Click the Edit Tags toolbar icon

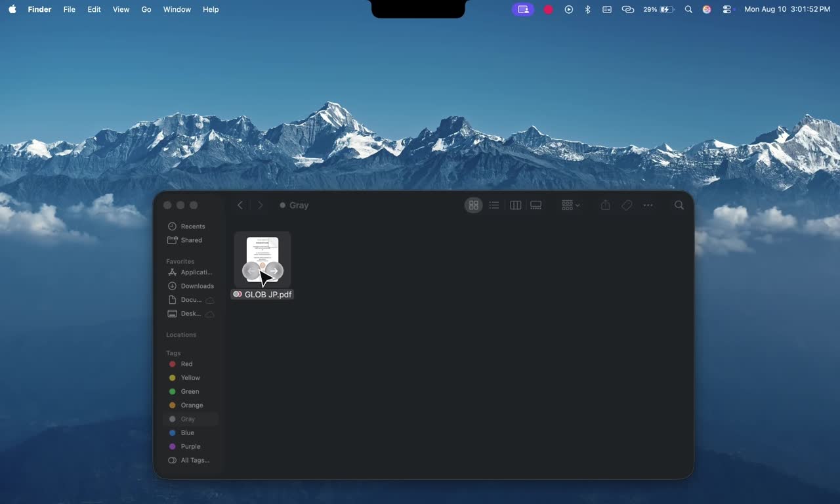click(x=627, y=205)
